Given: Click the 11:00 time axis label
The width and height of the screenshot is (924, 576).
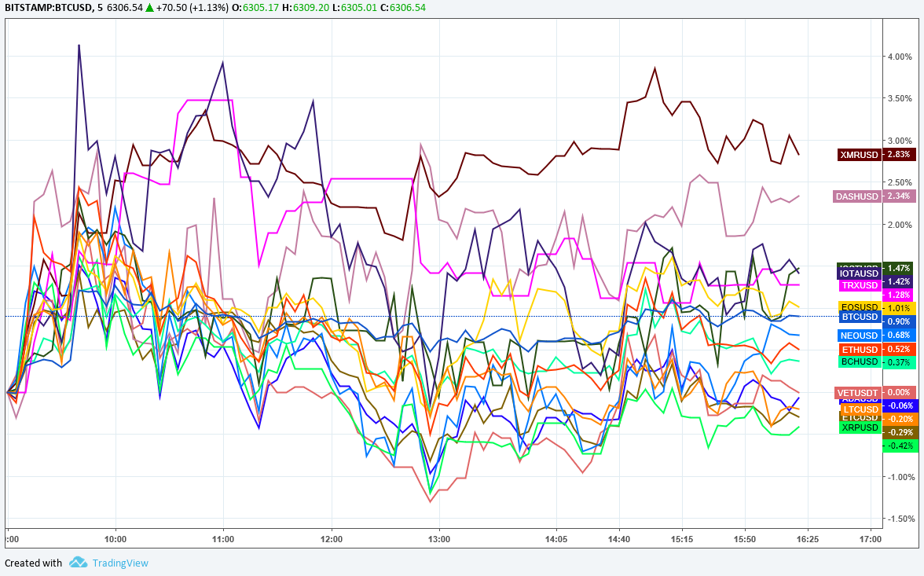Looking at the screenshot, I should click(223, 539).
